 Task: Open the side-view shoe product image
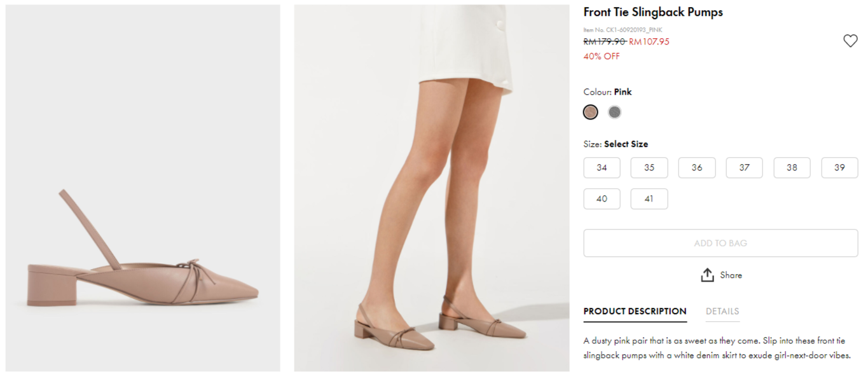143,188
